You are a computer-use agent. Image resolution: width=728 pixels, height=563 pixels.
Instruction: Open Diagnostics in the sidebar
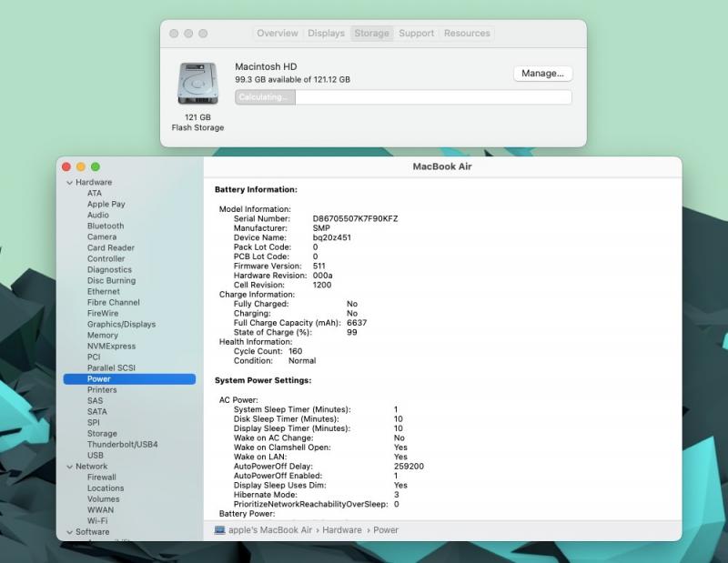point(109,269)
